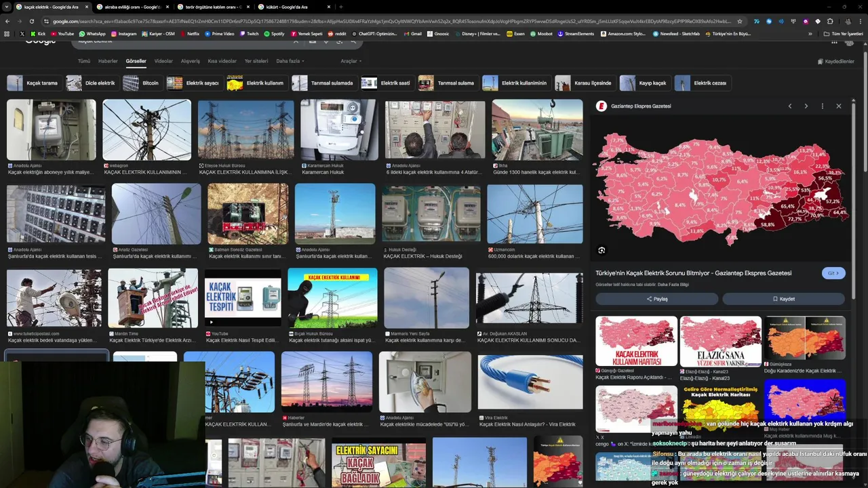868x488 pixels.
Task: Click the 'Paylaş' share button
Action: [x=656, y=299]
